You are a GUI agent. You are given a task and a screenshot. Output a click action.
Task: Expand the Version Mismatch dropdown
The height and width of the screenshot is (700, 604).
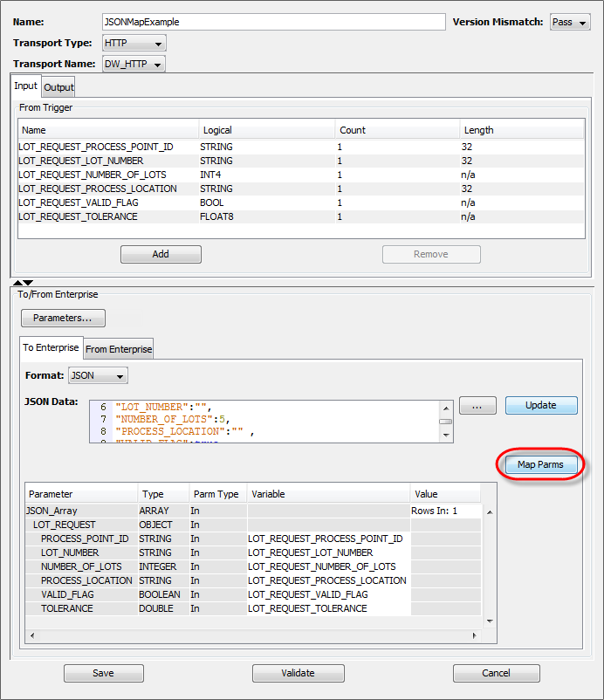(570, 22)
